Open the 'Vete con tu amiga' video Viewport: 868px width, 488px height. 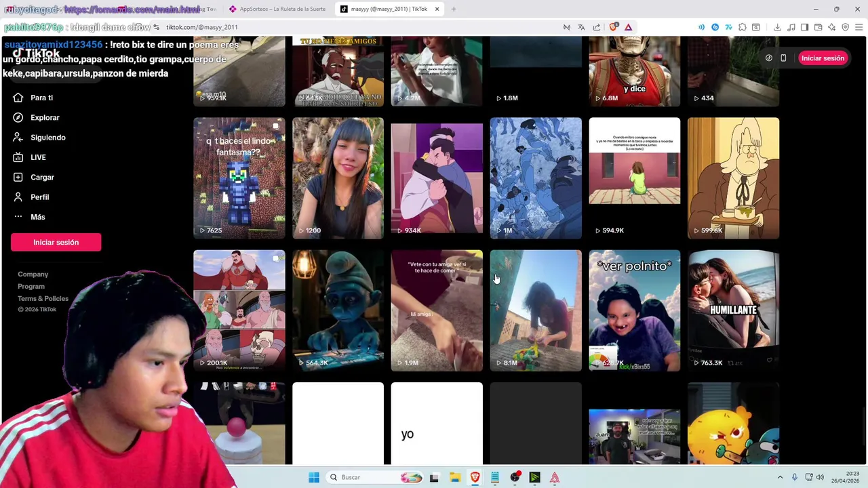coord(437,310)
